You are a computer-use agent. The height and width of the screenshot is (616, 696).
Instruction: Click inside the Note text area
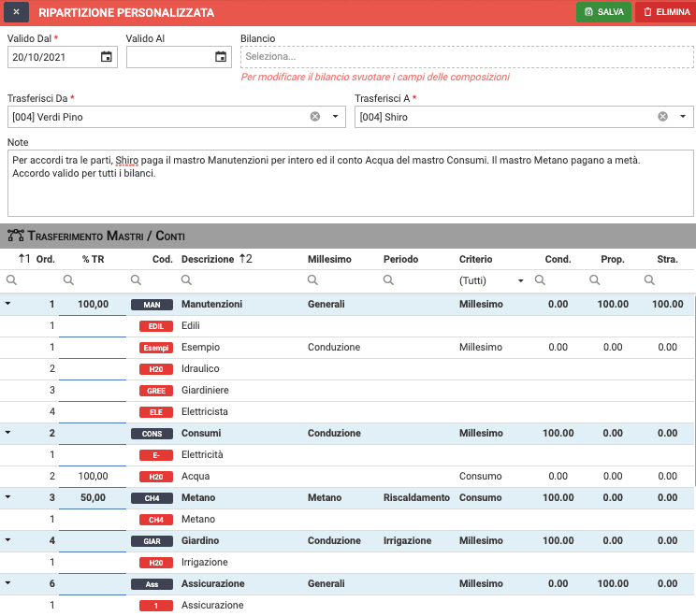coord(351,183)
